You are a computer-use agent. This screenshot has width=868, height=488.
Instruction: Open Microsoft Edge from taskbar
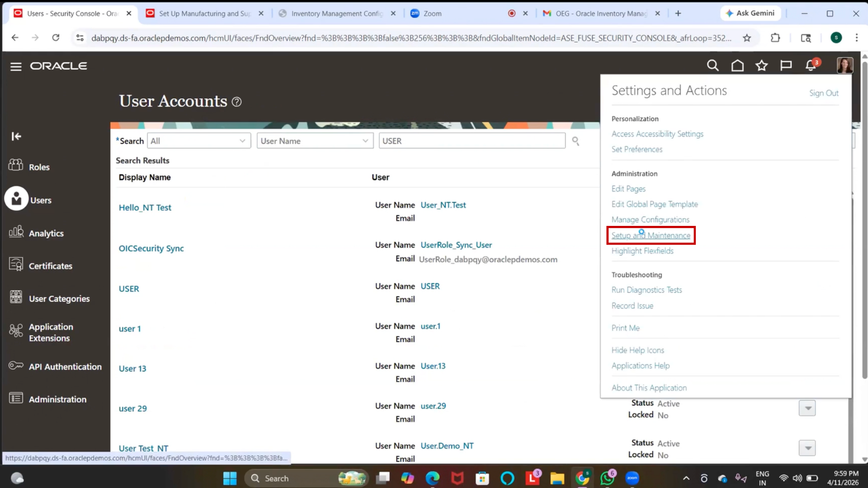432,478
